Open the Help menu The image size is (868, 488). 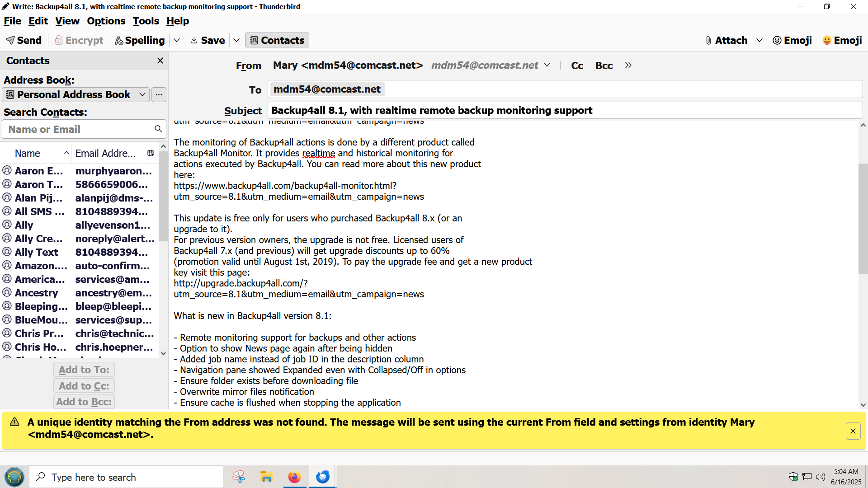tap(178, 21)
